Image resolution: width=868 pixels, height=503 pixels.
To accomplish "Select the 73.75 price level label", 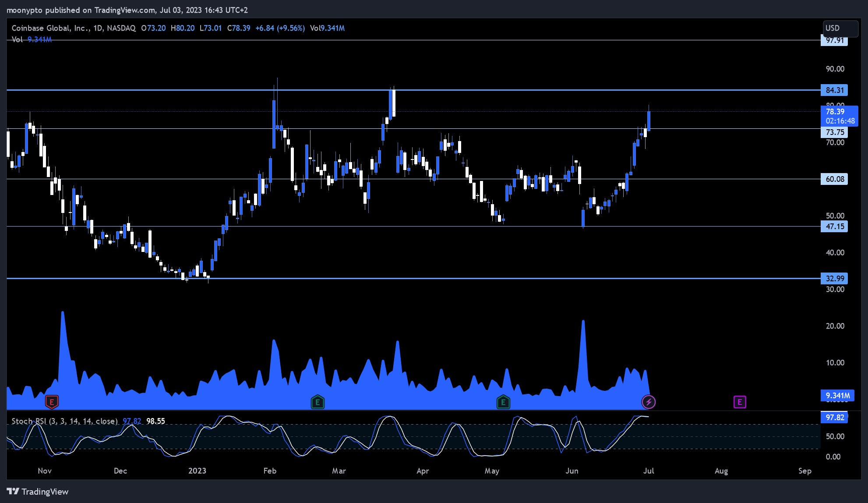I will point(834,132).
